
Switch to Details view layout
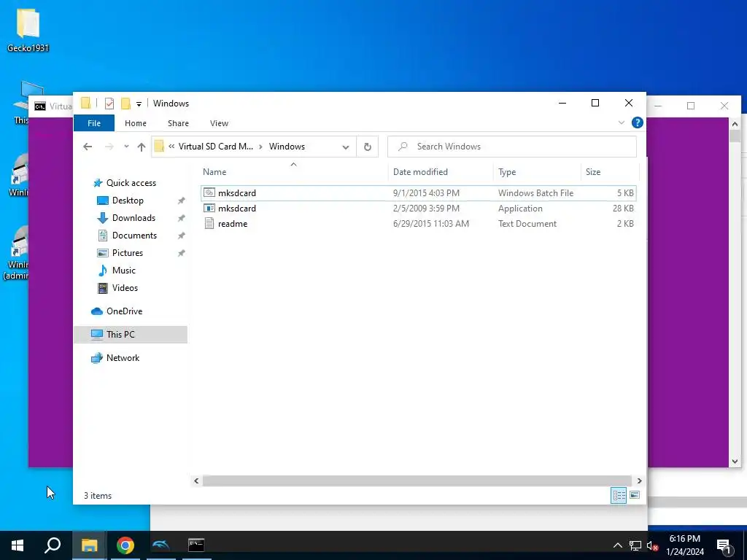tap(619, 495)
